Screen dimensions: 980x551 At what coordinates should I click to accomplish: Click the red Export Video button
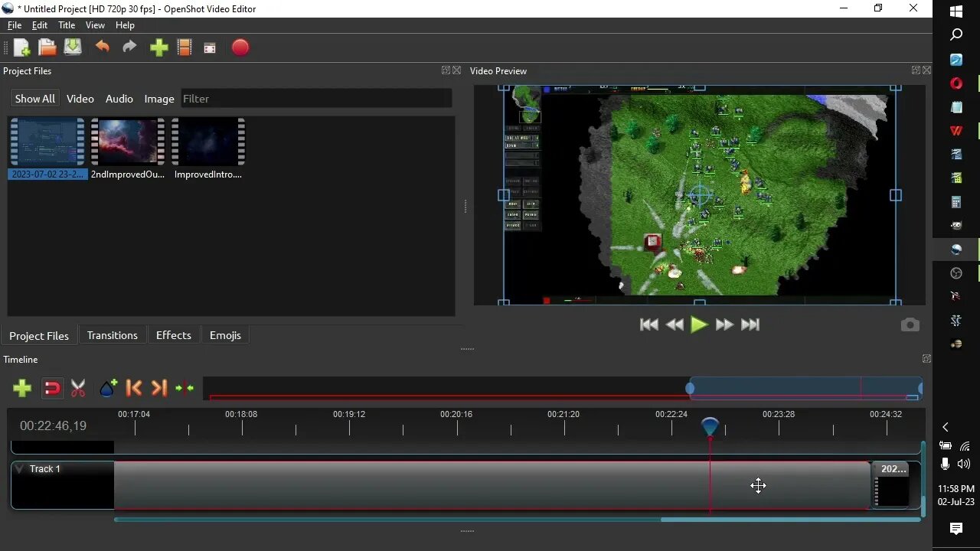point(240,47)
